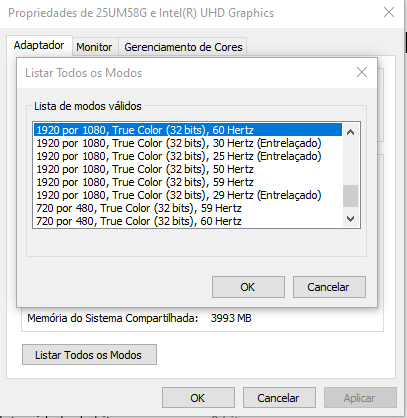407x418 pixels.
Task: Select 1920 por 1080, 30 Hertz Entrelaçado
Action: [188, 143]
